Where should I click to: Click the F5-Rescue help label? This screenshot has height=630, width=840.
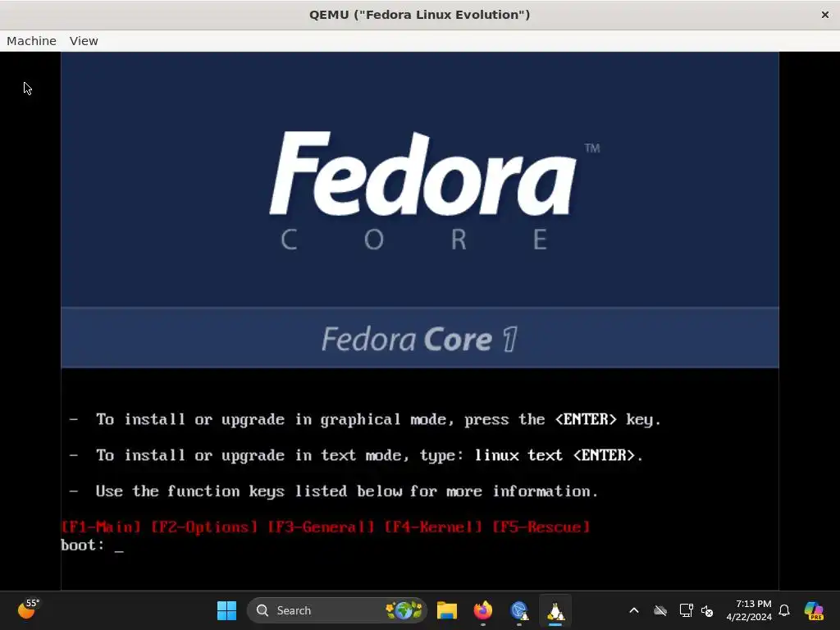point(541,527)
